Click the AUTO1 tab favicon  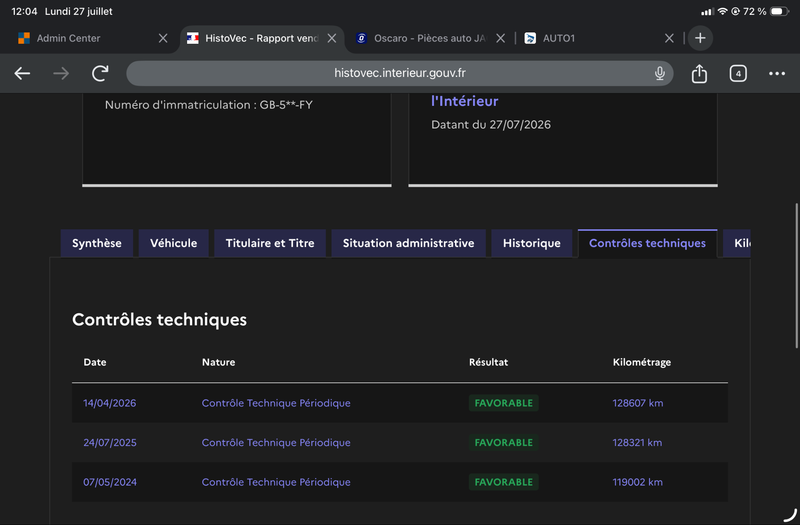pyautogui.click(x=530, y=38)
